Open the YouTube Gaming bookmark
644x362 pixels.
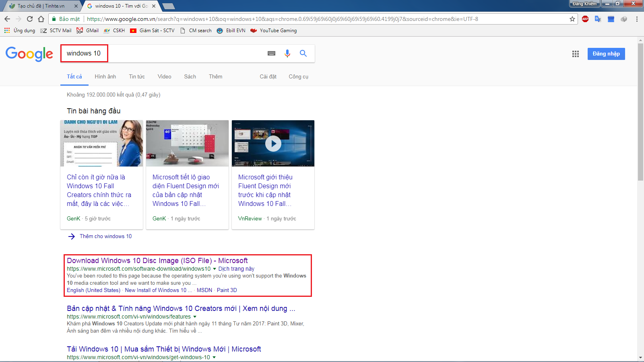[274, 31]
